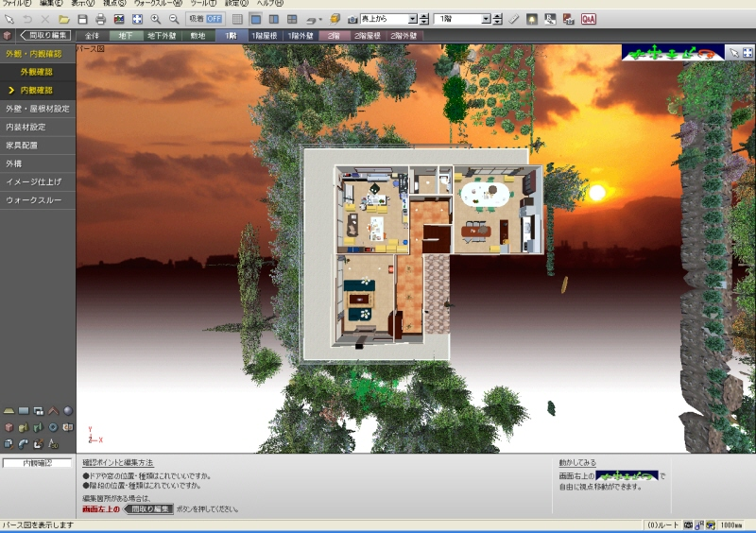
Task: Select the ruler measure tool icon
Action: point(513,19)
